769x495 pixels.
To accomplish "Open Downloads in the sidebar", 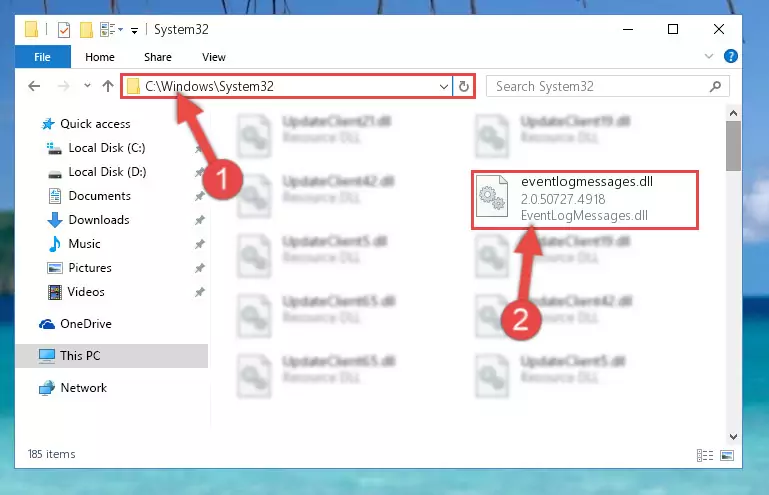I will [x=99, y=220].
